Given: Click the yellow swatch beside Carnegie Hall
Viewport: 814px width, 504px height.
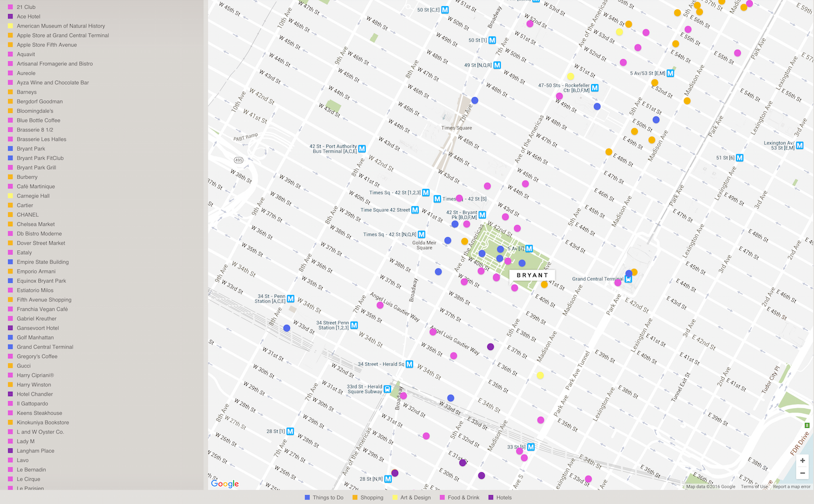Looking at the screenshot, I should (x=10, y=196).
